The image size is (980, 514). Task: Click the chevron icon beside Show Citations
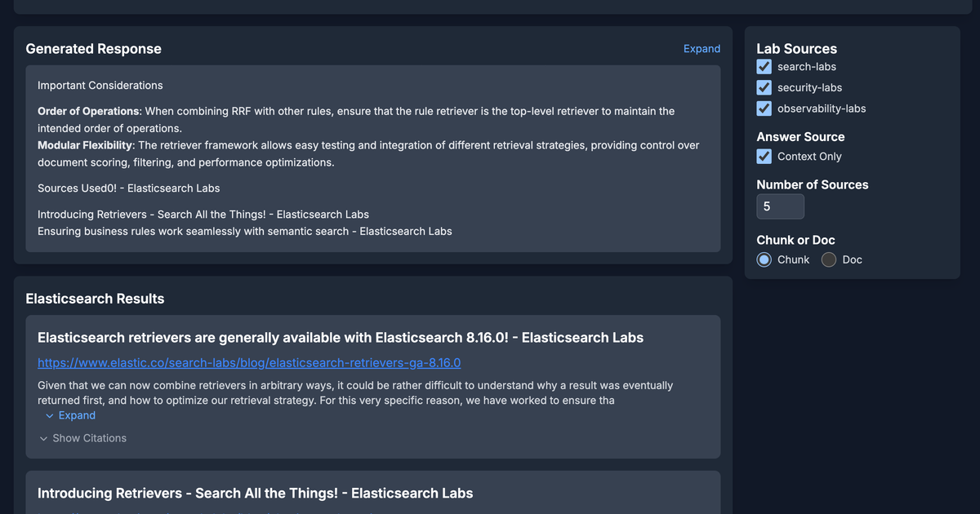click(43, 438)
